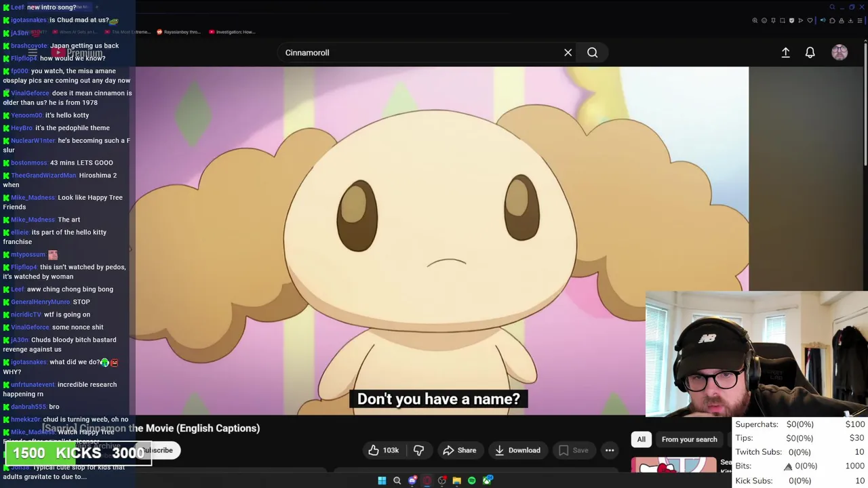Click the browser heart bookmark icon
The width and height of the screenshot is (868, 488).
pos(810,20)
